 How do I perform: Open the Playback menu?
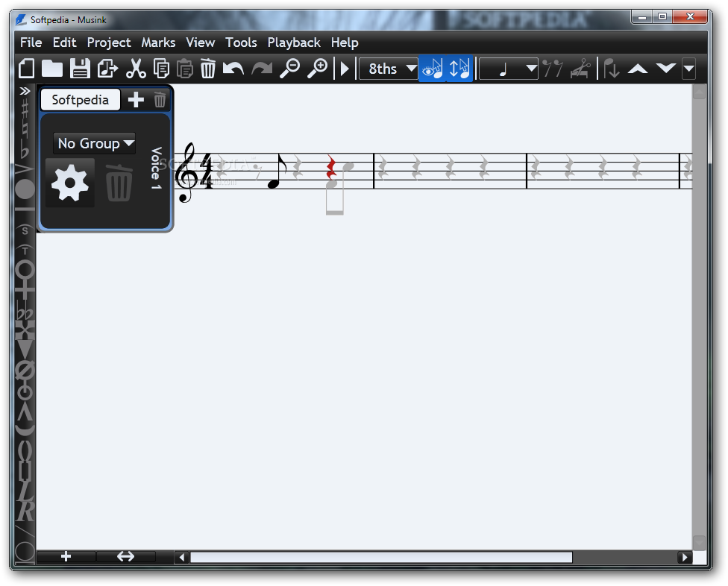click(294, 42)
